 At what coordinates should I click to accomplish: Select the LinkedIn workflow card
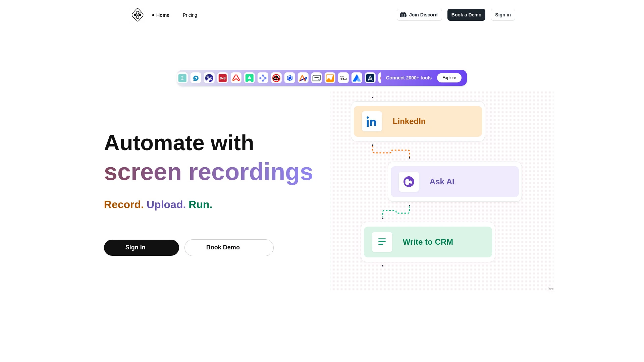[418, 121]
